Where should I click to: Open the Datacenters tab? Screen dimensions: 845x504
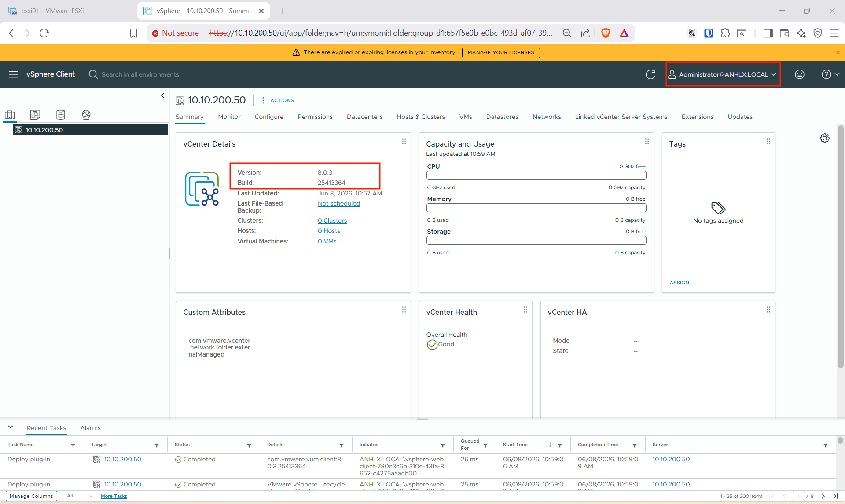(x=365, y=117)
